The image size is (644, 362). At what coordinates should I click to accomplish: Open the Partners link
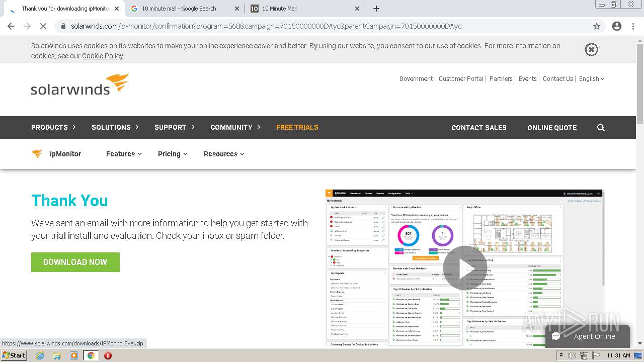point(501,79)
